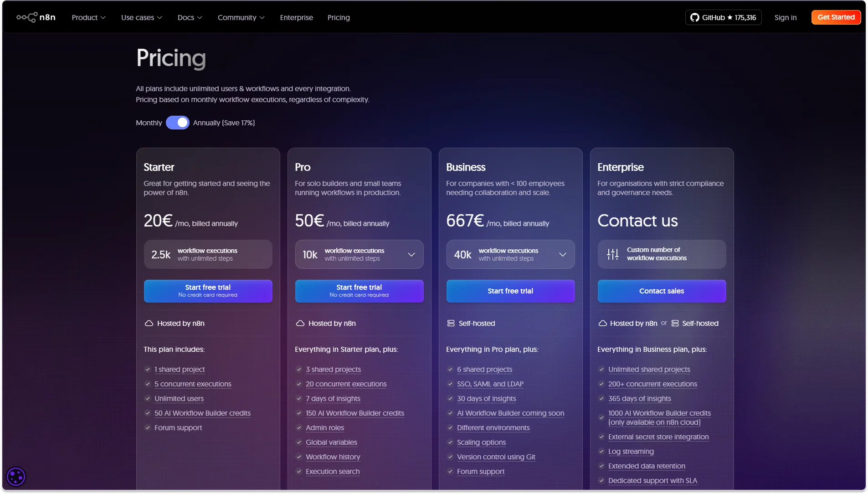Click the checkmark next to Scaling options
This screenshot has width=868, height=494.
click(450, 442)
